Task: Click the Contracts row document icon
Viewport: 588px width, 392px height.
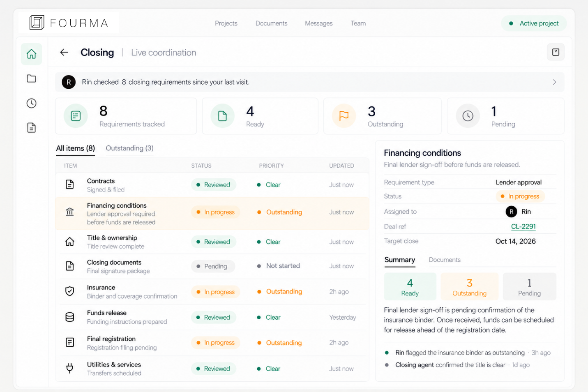Action: click(70, 184)
